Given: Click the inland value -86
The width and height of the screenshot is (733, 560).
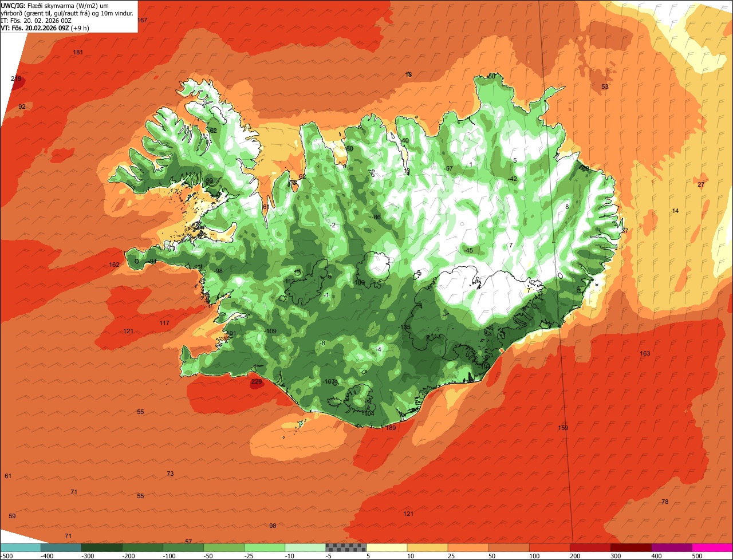Looking at the screenshot, I should [376, 218].
